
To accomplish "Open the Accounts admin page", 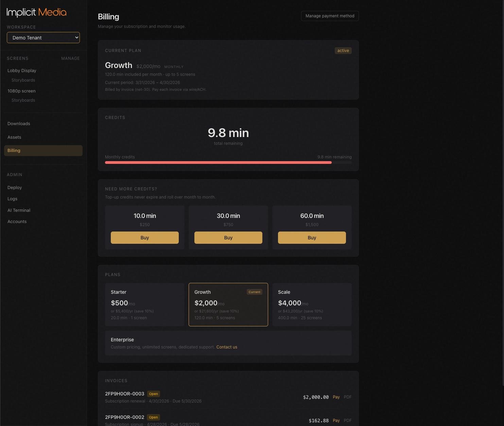I will 17,222.
